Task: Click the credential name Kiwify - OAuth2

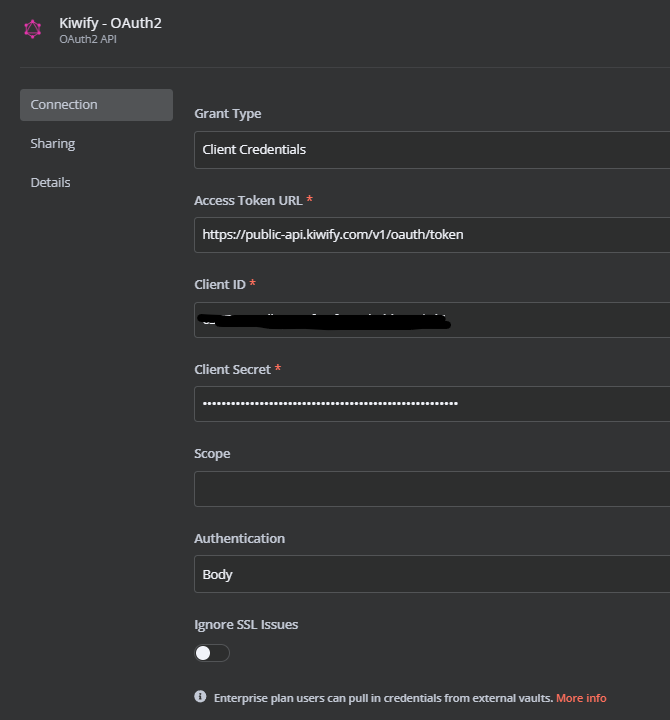Action: pos(110,23)
